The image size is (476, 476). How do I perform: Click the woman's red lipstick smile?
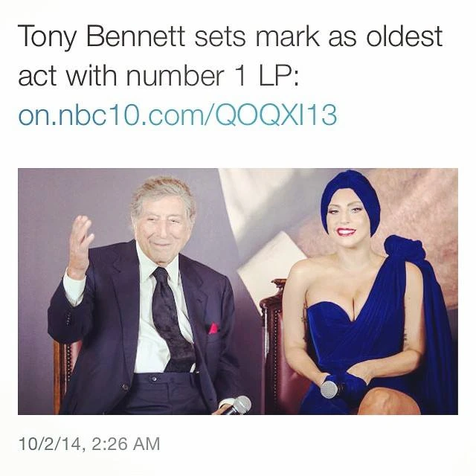(x=348, y=232)
